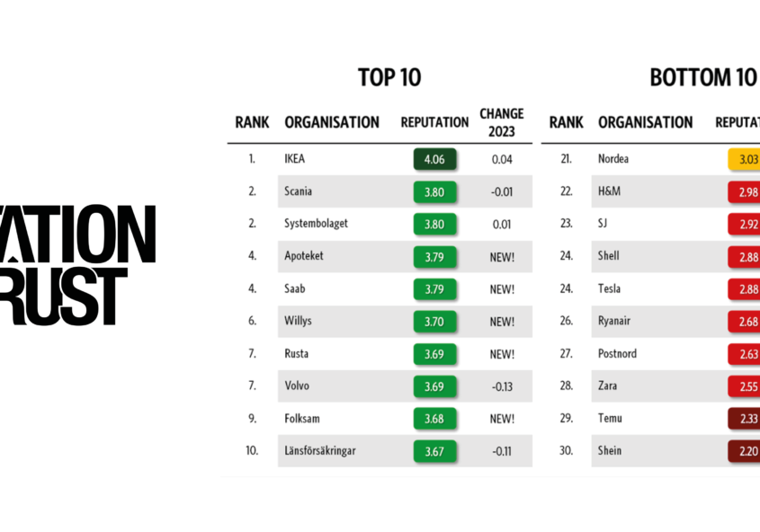
Task: Click the Länsförsäkringar organisation name
Action: [319, 451]
